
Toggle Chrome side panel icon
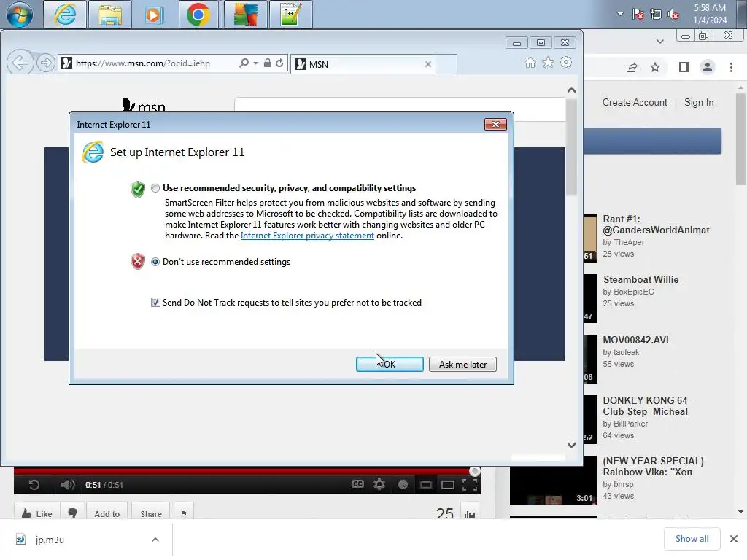(684, 68)
